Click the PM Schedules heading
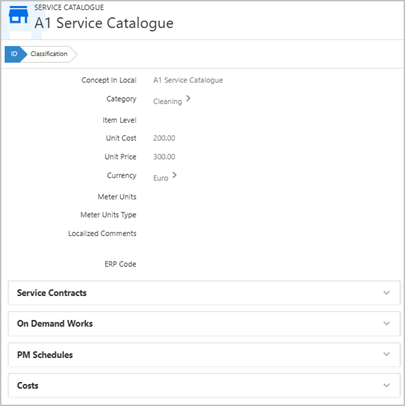Viewport: 405px width, 406px height. [x=45, y=355]
